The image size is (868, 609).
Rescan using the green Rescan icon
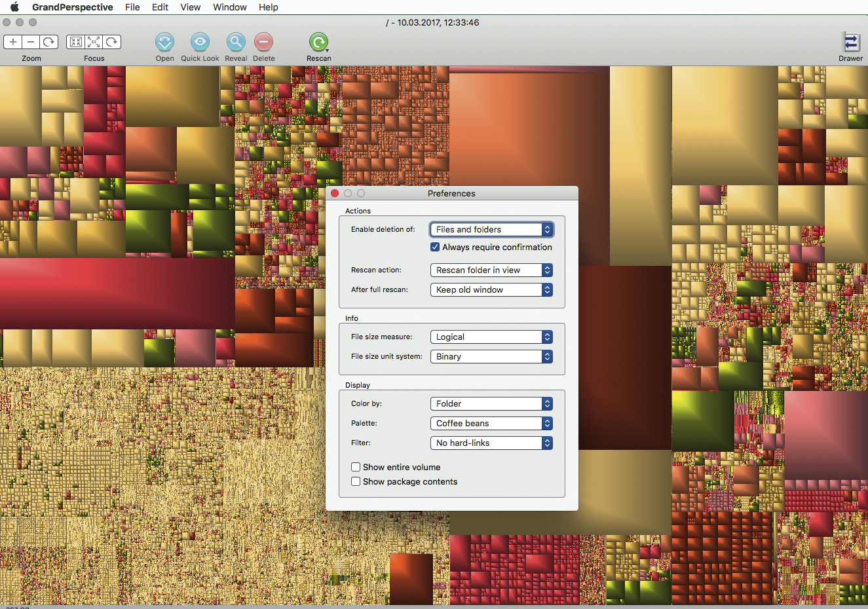tap(318, 43)
